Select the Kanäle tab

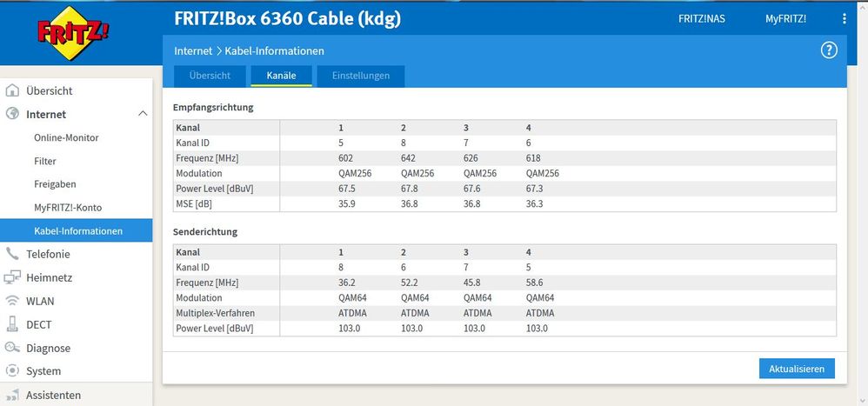[281, 76]
